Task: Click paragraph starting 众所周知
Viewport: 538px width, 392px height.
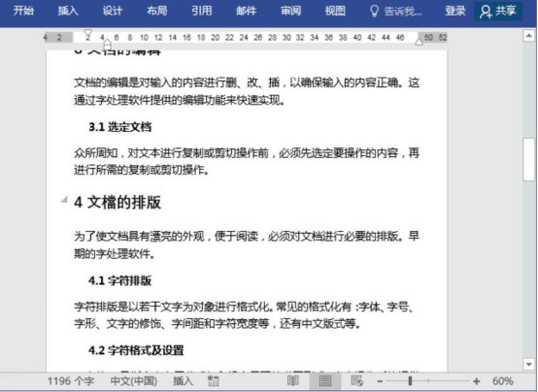Action: click(x=247, y=161)
